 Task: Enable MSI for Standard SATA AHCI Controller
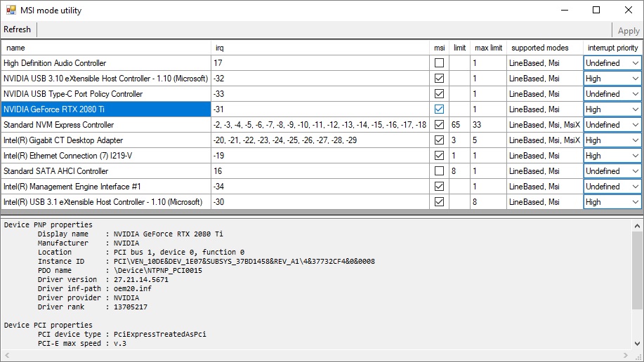click(439, 170)
